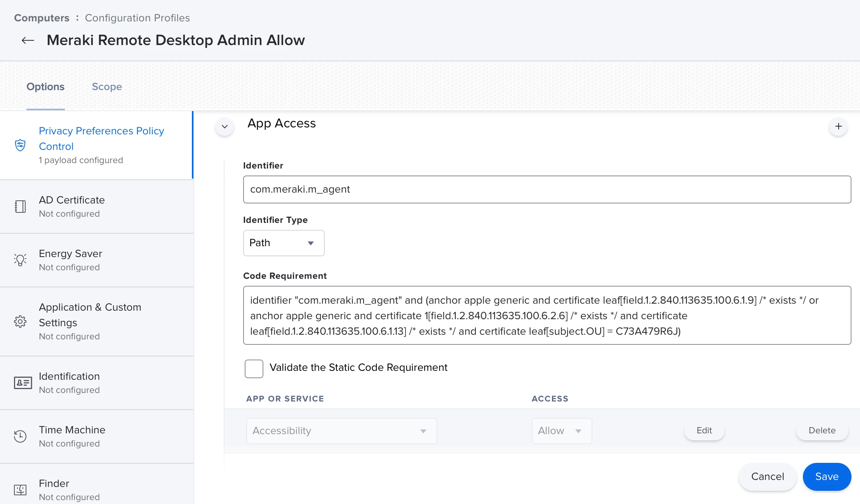This screenshot has width=860, height=504.
Task: Click the profile title Meraki Remote Desktop Admin Allow
Action: [x=176, y=40]
